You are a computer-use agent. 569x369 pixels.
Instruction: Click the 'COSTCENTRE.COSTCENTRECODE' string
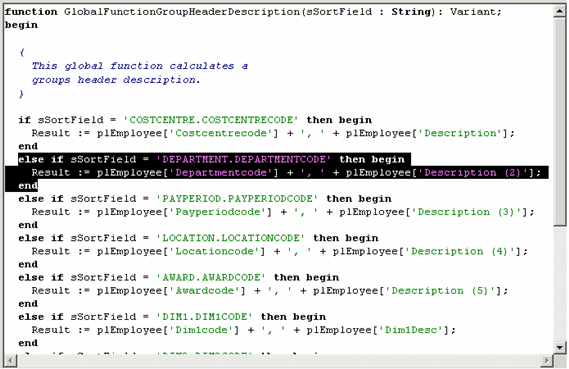[211, 120]
